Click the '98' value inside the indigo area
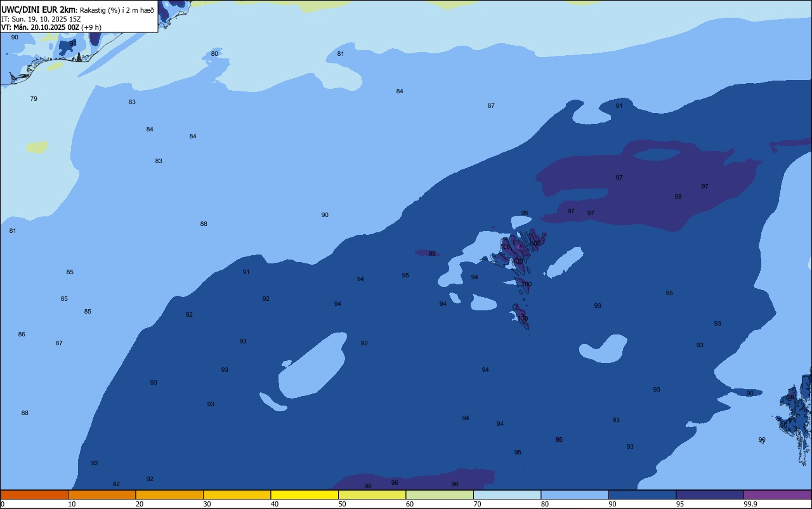The height and width of the screenshot is (509, 812). pyautogui.click(x=678, y=197)
